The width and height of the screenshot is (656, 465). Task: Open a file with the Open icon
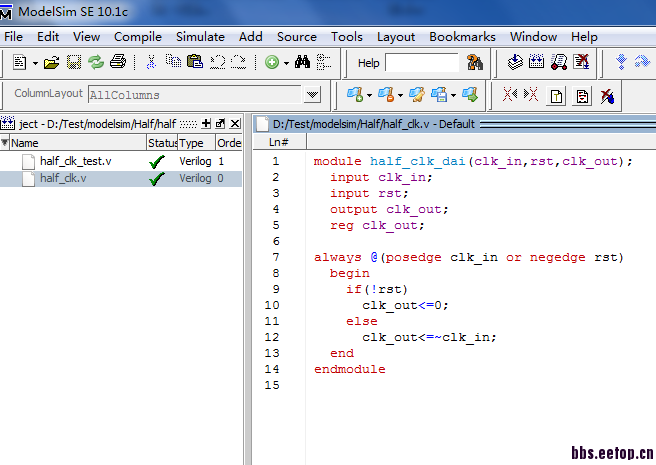pos(51,62)
